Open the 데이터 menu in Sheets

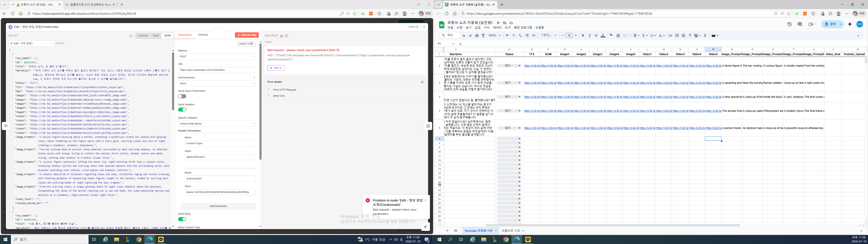(x=497, y=28)
